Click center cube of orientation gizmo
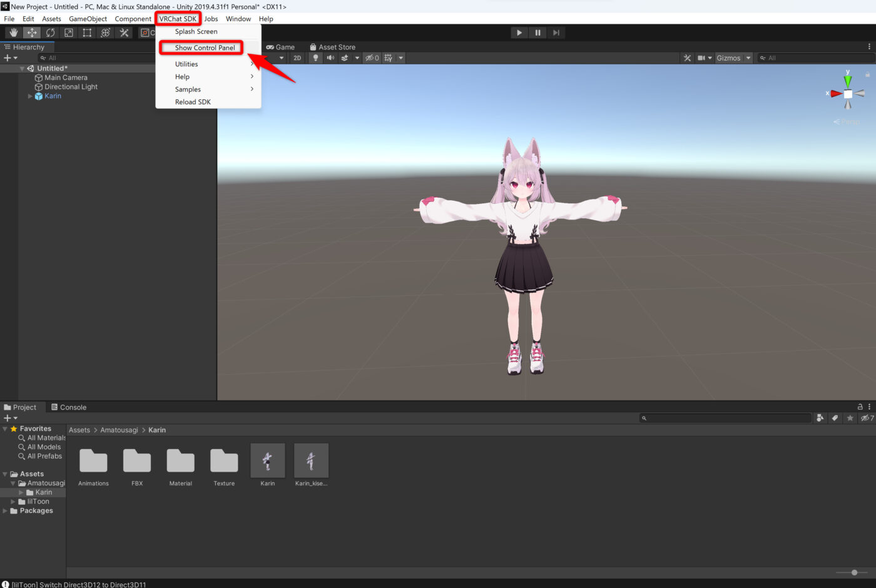 click(848, 94)
